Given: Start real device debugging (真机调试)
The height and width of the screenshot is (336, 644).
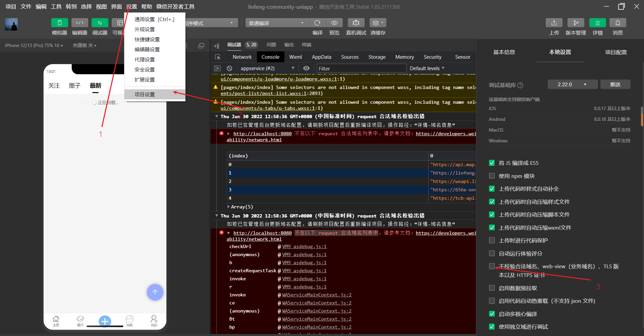Looking at the screenshot, I should coord(356,23).
